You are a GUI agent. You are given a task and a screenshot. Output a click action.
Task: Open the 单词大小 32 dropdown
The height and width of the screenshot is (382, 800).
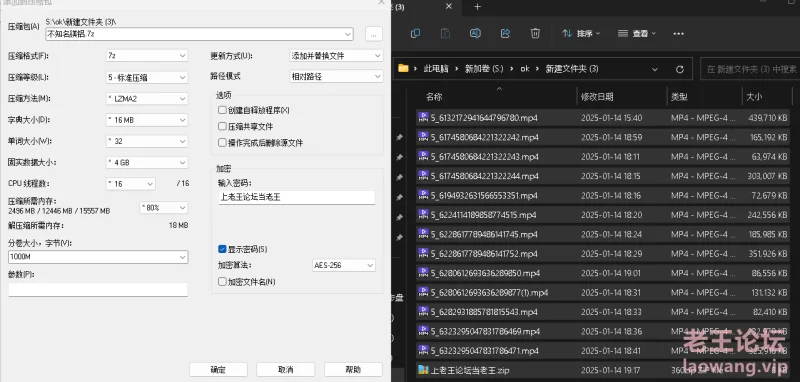click(x=146, y=141)
